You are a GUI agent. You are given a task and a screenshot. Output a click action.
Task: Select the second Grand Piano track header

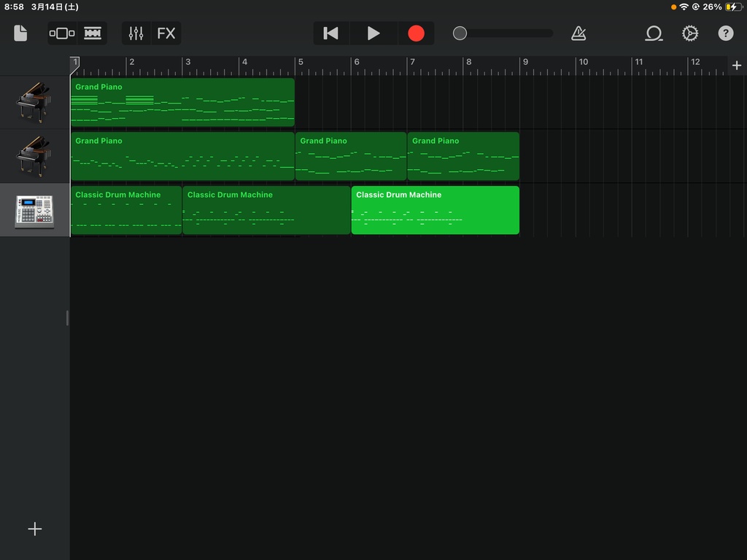tap(34, 156)
